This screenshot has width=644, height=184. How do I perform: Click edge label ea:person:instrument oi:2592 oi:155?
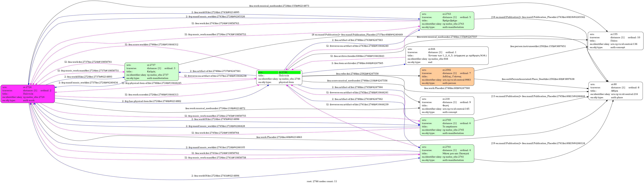click(538, 46)
